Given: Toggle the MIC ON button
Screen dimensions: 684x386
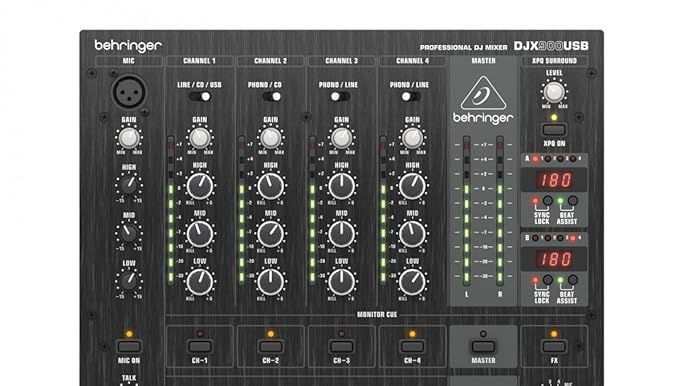Looking at the screenshot, I should [129, 347].
